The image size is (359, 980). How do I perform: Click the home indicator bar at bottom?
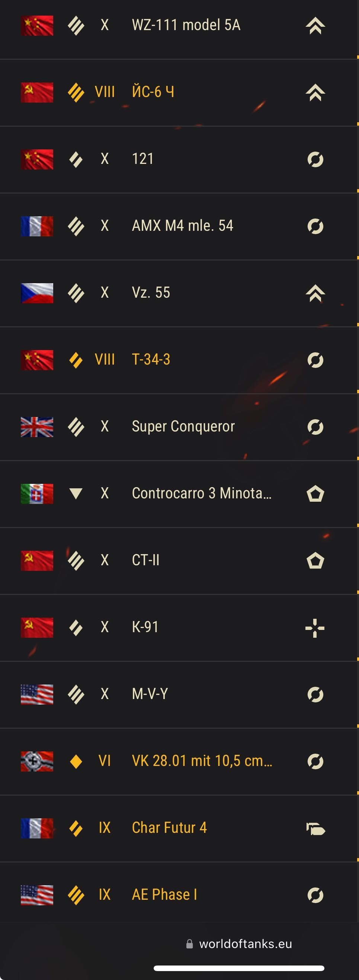239,968
